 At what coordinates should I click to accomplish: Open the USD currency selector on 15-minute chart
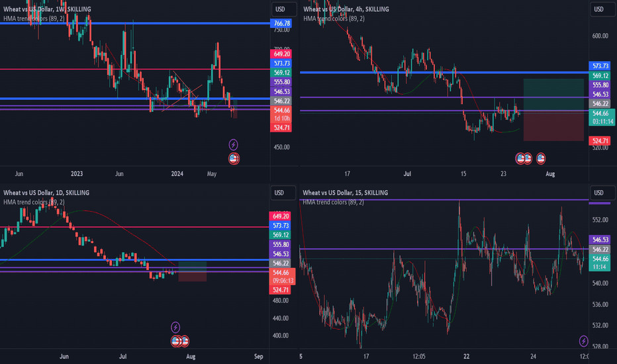(x=598, y=193)
